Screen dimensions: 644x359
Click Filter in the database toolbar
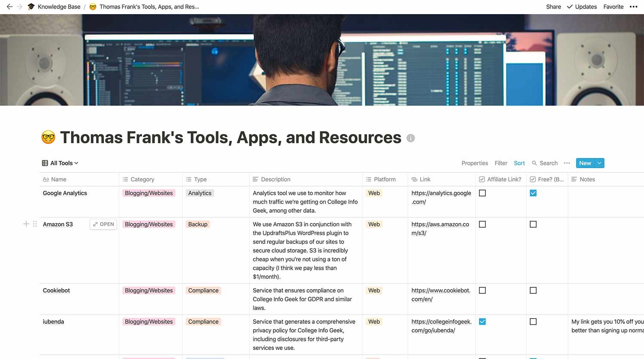pos(501,163)
